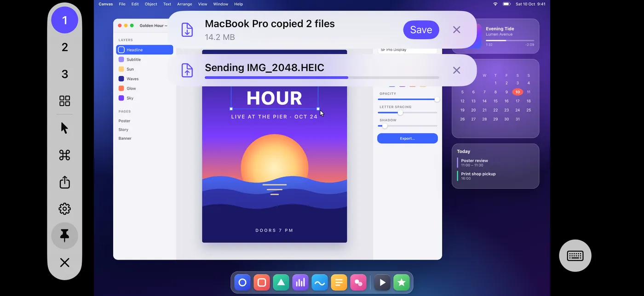Open the View menu

(202, 4)
